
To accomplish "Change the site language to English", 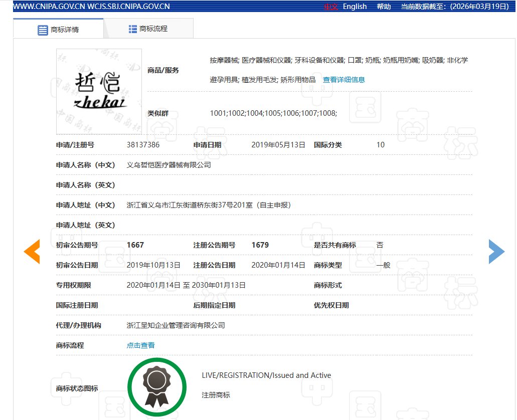I will pos(355,6).
